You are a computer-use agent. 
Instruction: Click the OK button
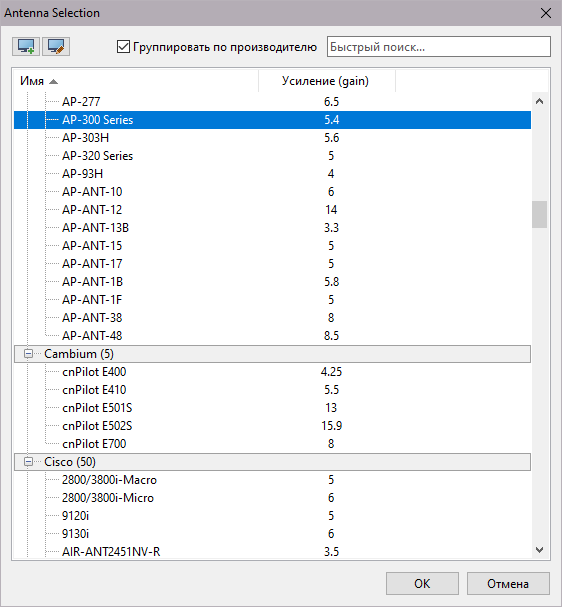[422, 583]
